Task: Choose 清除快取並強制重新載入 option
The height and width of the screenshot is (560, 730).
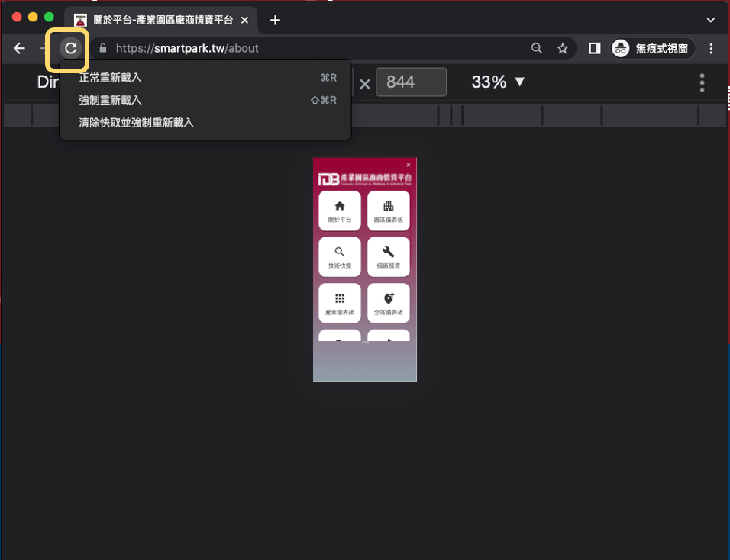Action: pos(137,122)
